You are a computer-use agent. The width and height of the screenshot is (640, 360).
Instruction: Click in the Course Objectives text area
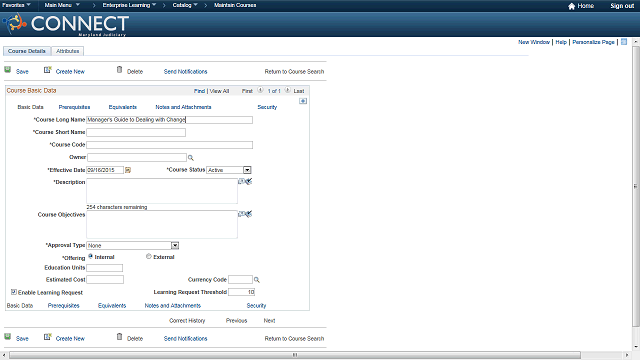coord(162,224)
